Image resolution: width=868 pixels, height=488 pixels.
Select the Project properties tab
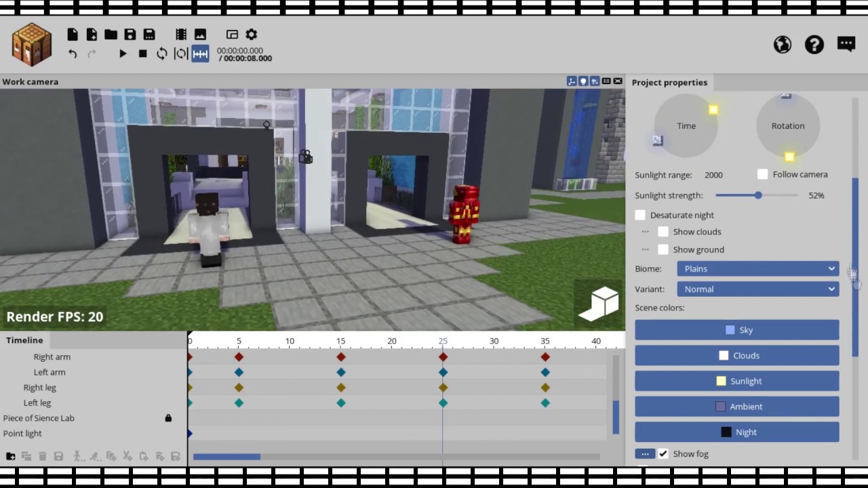[669, 82]
